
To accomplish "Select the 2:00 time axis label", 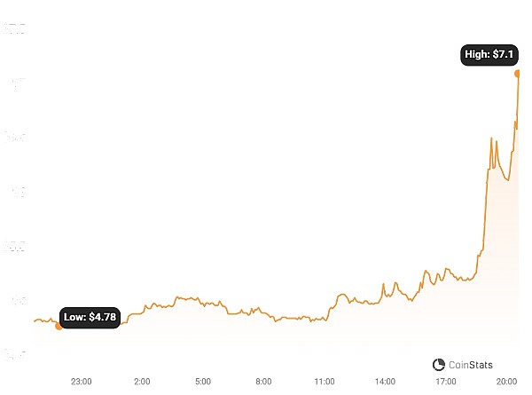I will coord(142,381).
